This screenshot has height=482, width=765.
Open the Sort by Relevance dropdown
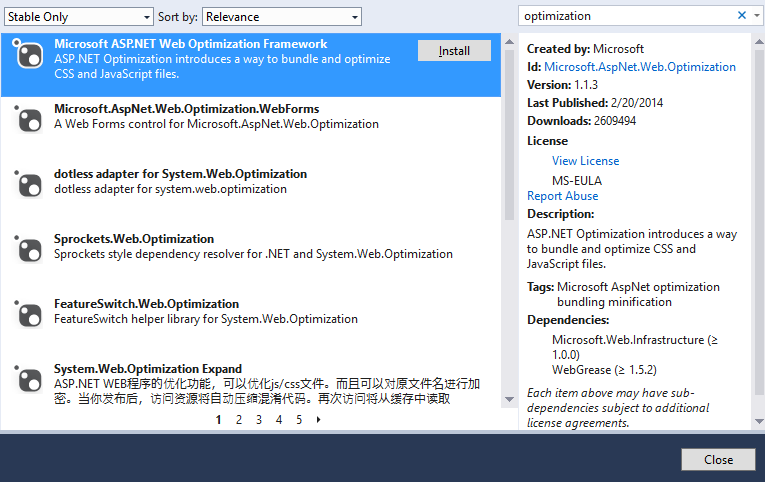282,17
